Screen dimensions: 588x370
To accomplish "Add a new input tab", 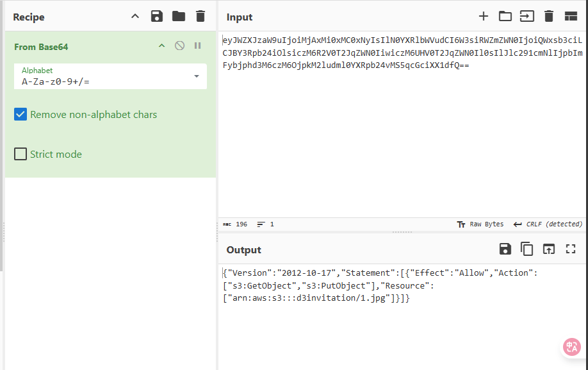I will coord(484,17).
